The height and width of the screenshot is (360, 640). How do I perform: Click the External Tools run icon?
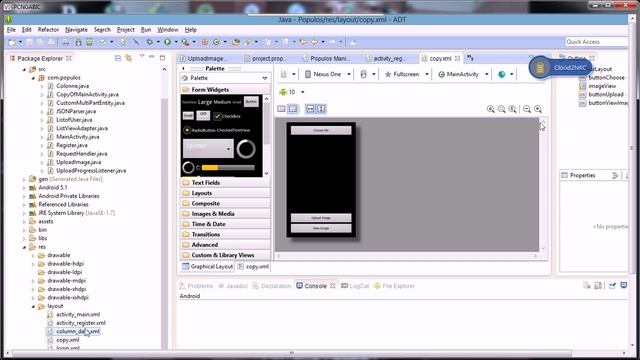(x=185, y=42)
